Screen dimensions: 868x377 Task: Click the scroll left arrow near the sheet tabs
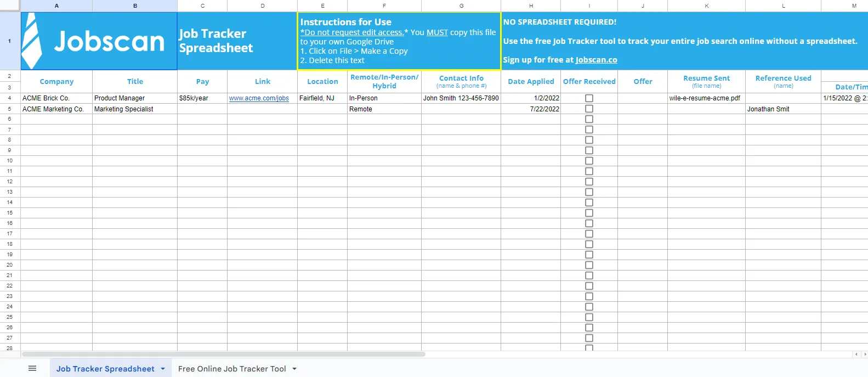coord(857,354)
